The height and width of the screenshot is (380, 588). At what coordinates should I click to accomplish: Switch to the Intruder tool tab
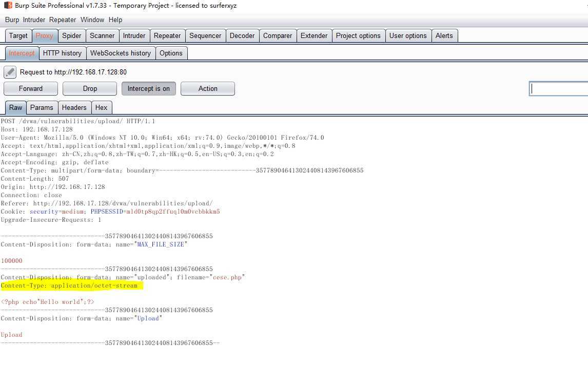(134, 35)
